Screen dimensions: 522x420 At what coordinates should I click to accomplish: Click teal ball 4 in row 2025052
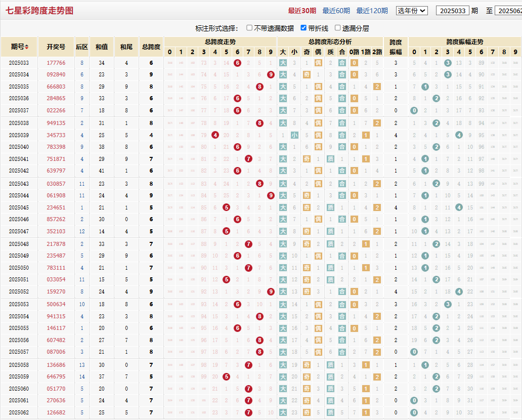pos(459,292)
